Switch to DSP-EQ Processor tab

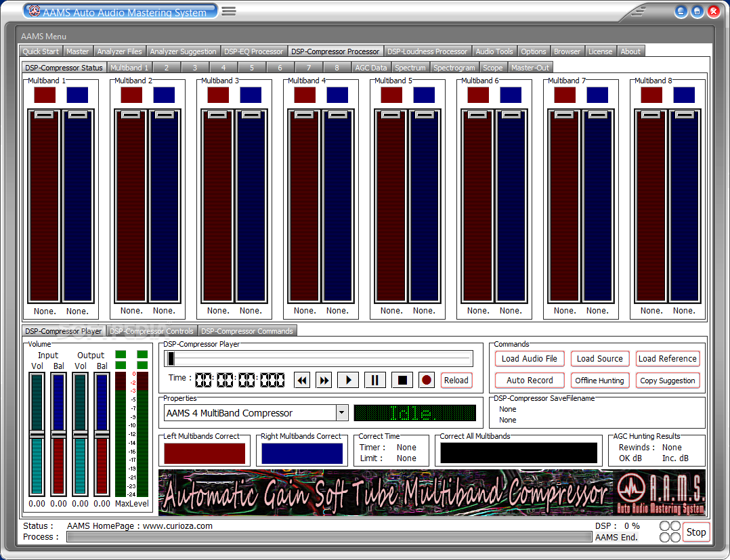254,51
